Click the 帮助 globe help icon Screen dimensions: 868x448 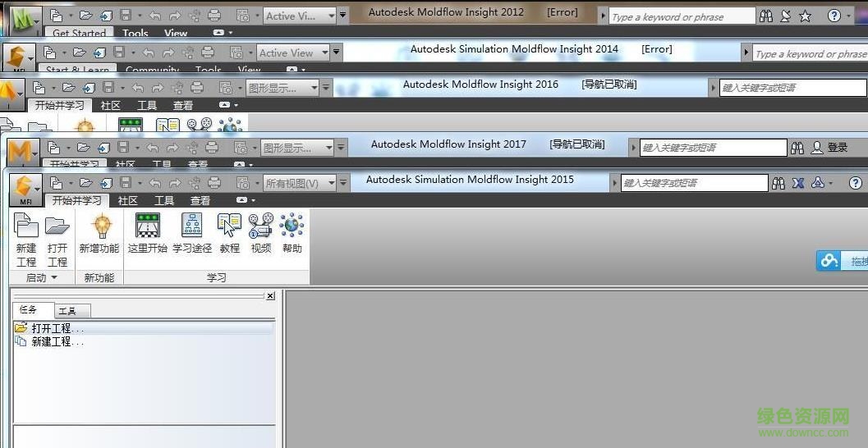click(x=292, y=225)
